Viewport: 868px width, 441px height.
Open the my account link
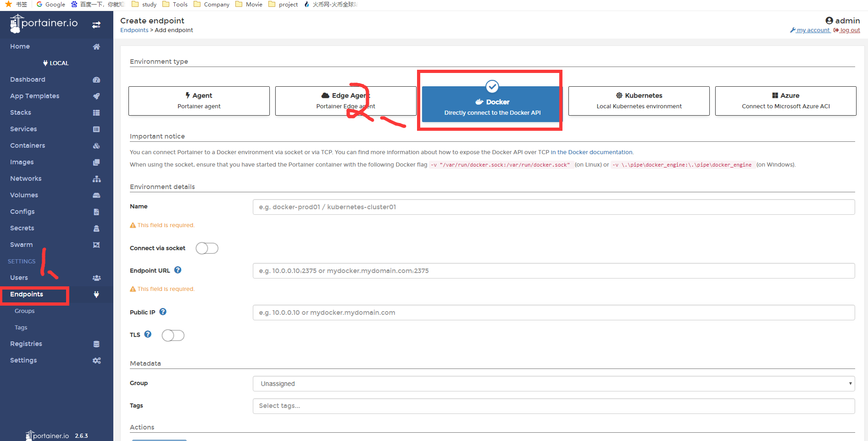pos(810,30)
